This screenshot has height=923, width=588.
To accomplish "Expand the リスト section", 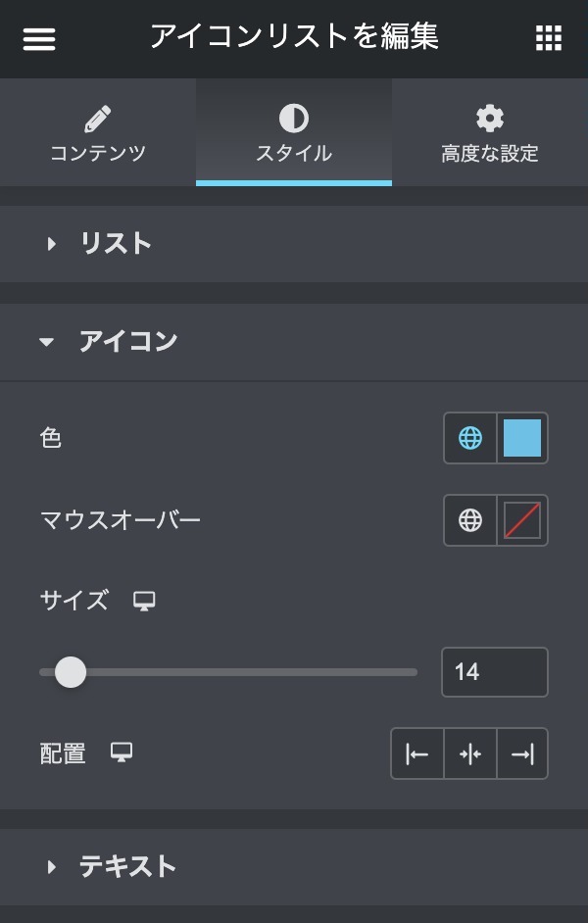I will [x=116, y=244].
